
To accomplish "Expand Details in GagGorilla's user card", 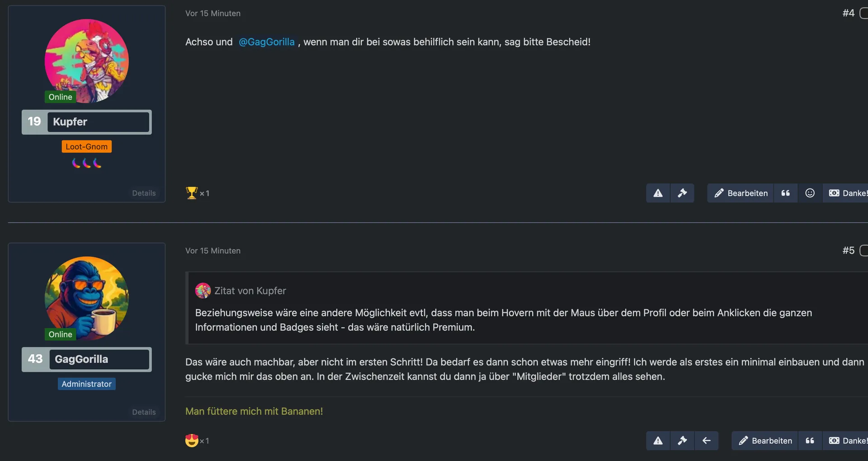I will click(144, 412).
